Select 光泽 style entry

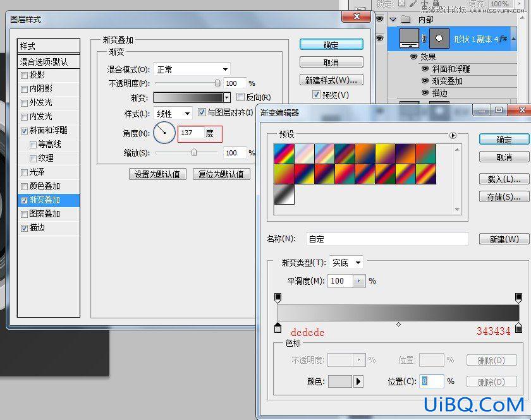click(49, 172)
